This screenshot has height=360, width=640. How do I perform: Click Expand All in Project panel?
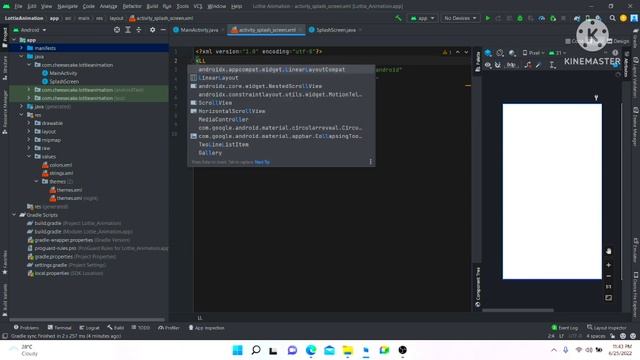128,30
